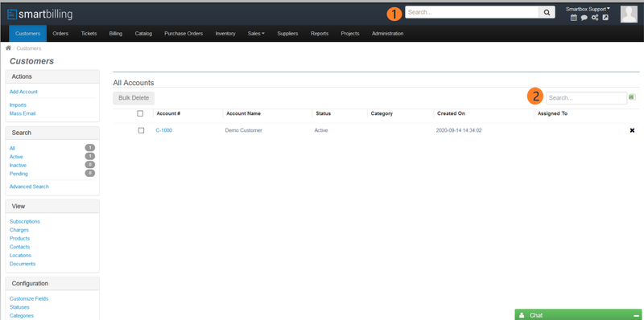Open the Imports link
Screen dimensions: 644x320
(18, 105)
